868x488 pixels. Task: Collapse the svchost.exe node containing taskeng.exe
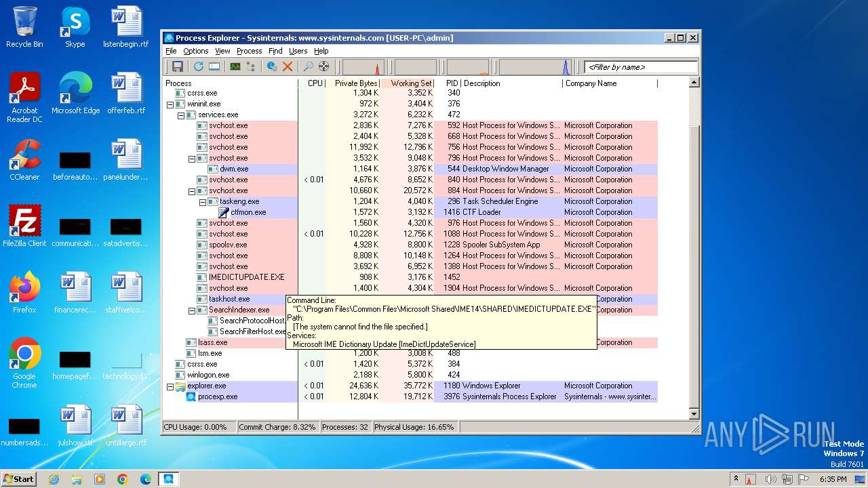[x=192, y=191]
